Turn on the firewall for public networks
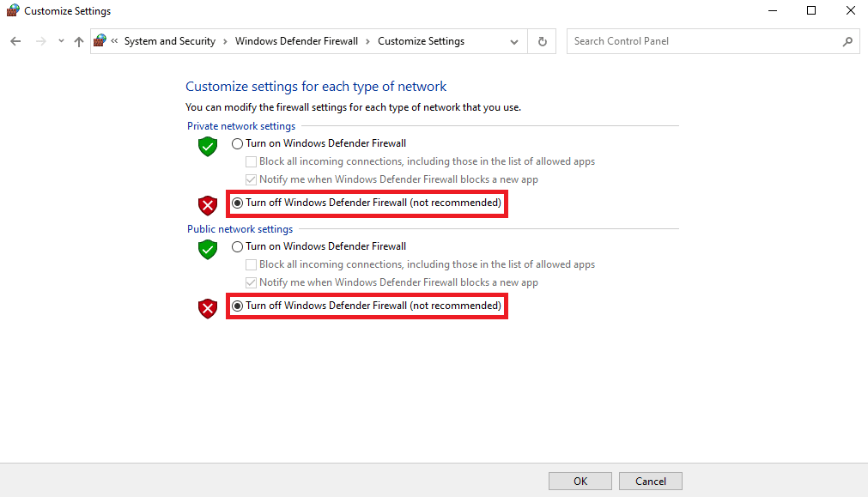 pyautogui.click(x=319, y=246)
